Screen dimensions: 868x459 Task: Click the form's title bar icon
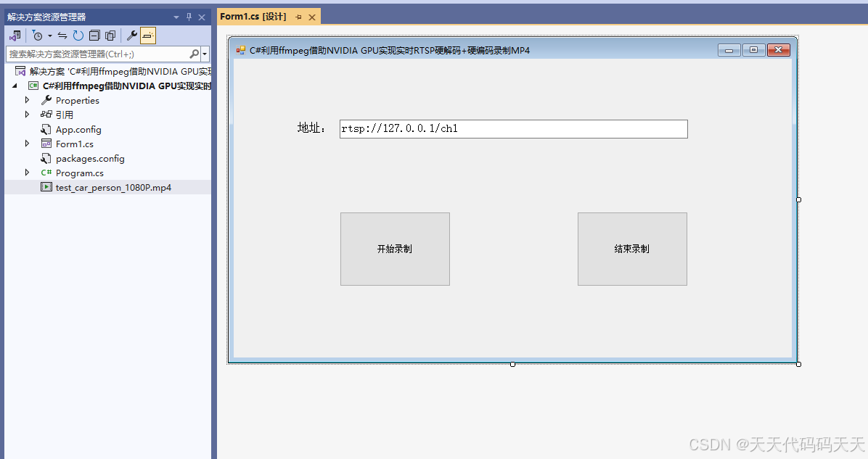click(241, 50)
